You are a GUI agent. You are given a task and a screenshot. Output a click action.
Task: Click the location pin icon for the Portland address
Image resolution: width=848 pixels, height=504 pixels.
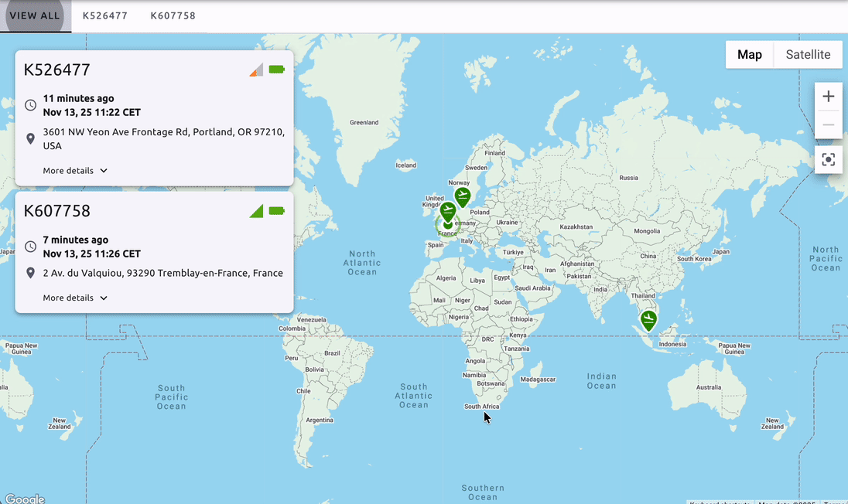[29, 138]
